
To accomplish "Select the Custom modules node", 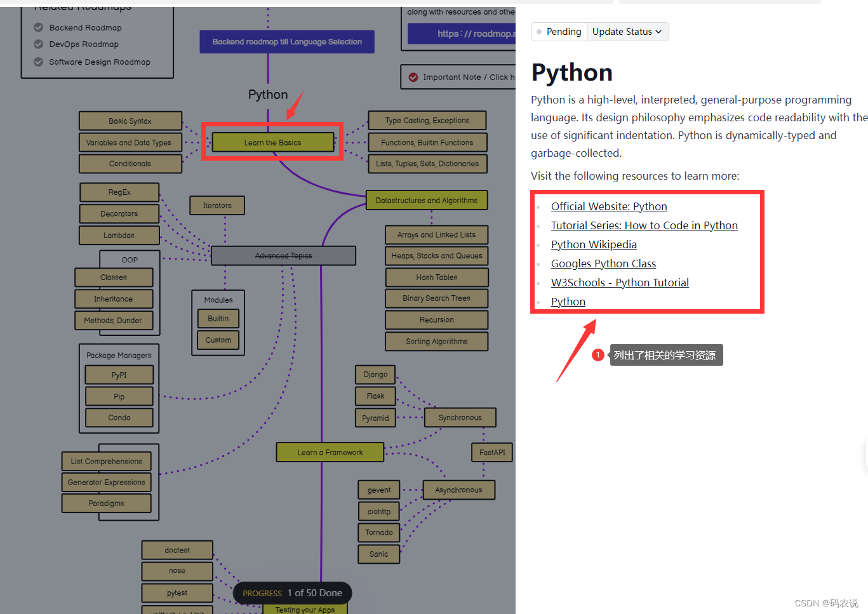I will [218, 340].
